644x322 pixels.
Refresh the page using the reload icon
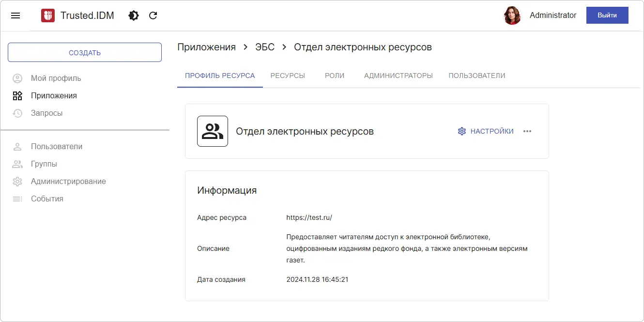point(153,15)
